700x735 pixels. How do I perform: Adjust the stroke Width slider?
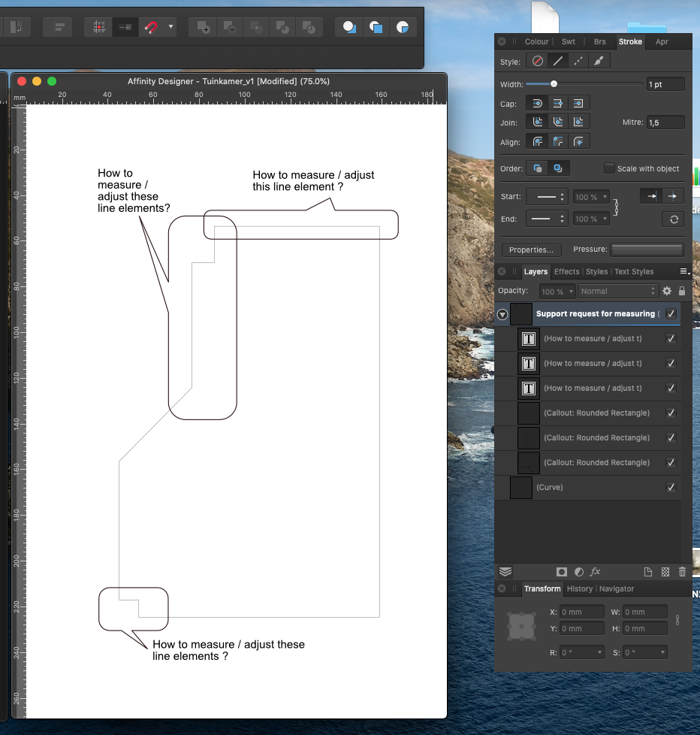point(554,84)
